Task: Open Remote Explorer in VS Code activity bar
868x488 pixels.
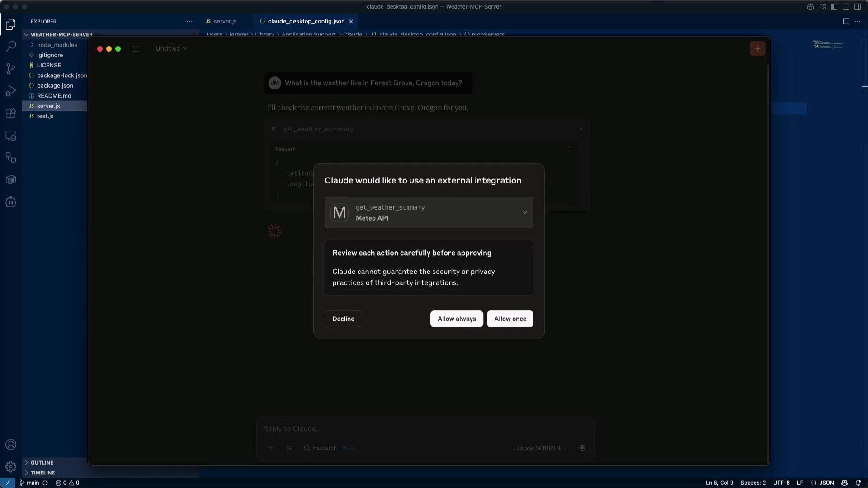Action: (11, 136)
